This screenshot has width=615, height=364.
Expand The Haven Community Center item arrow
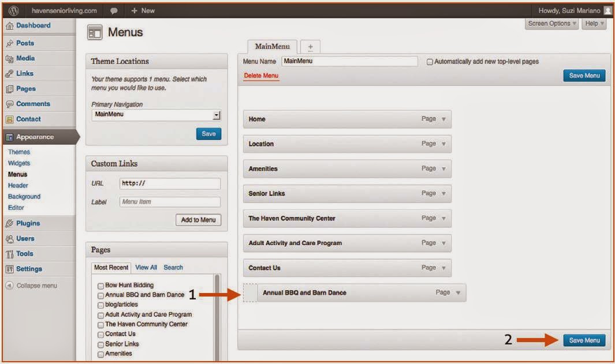(x=443, y=218)
